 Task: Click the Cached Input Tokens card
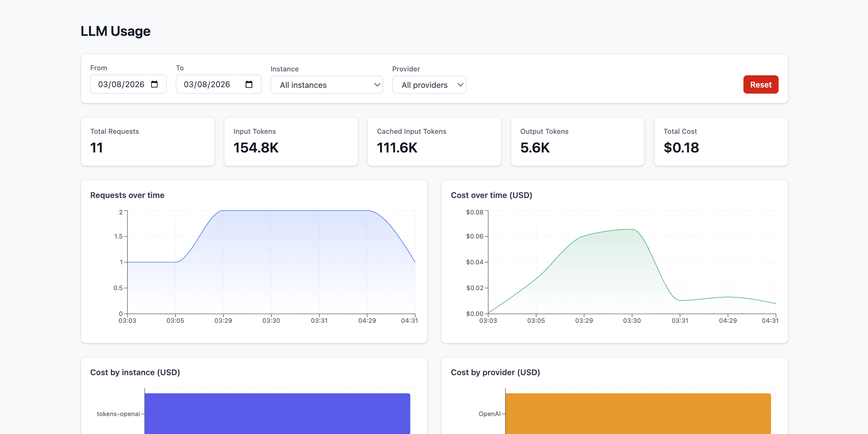click(x=434, y=141)
